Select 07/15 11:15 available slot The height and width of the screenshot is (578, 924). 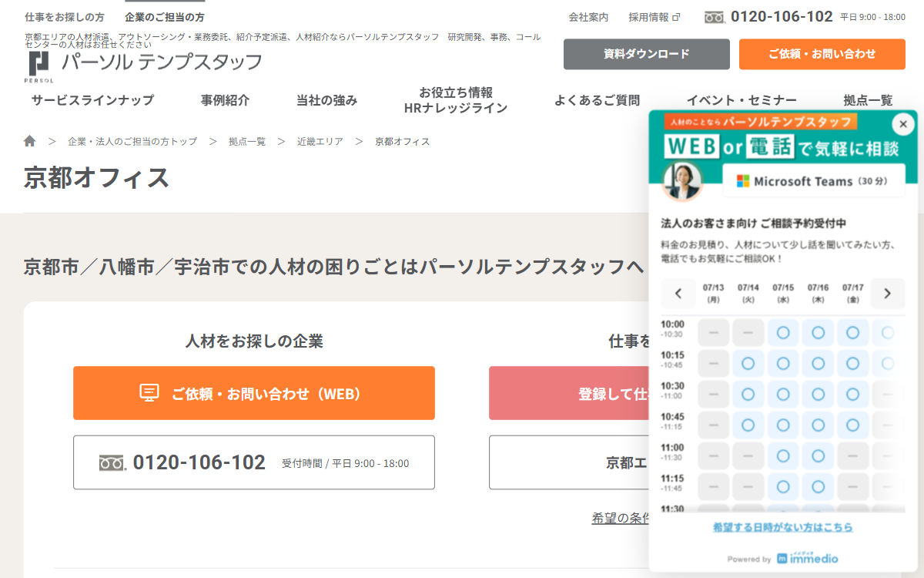[783, 487]
